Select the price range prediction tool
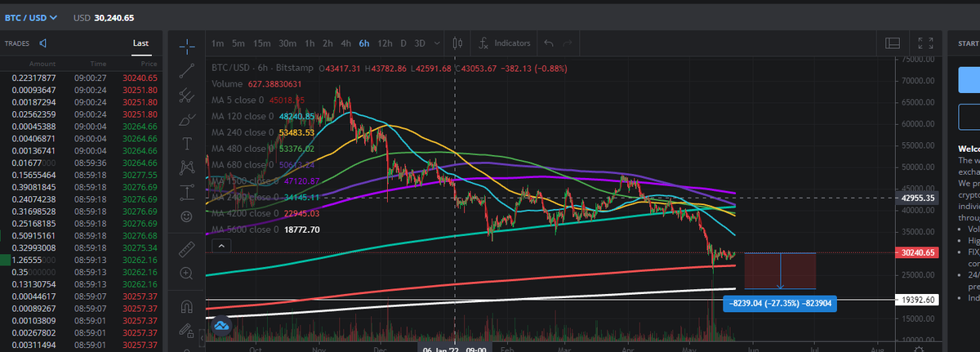 pyautogui.click(x=187, y=193)
